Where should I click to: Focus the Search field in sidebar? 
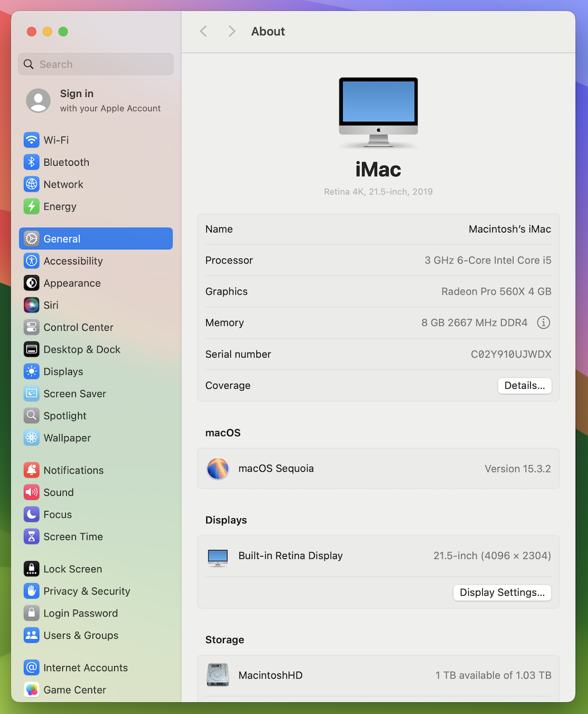pos(96,64)
